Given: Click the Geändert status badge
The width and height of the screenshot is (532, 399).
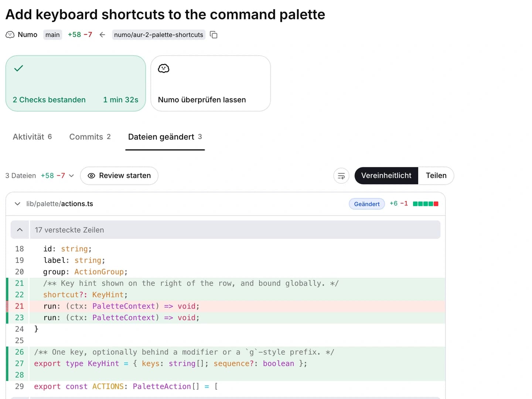Looking at the screenshot, I should 367,204.
